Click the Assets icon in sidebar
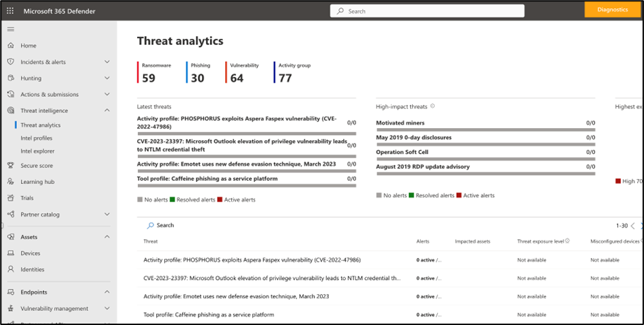This screenshot has height=325, width=644. [11, 237]
